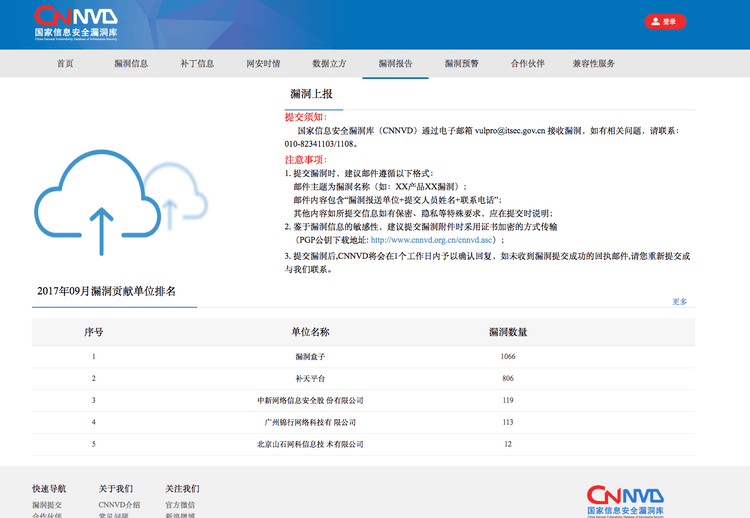Open the 网安时情 menu item
This screenshot has height=518, width=750.
pos(263,63)
